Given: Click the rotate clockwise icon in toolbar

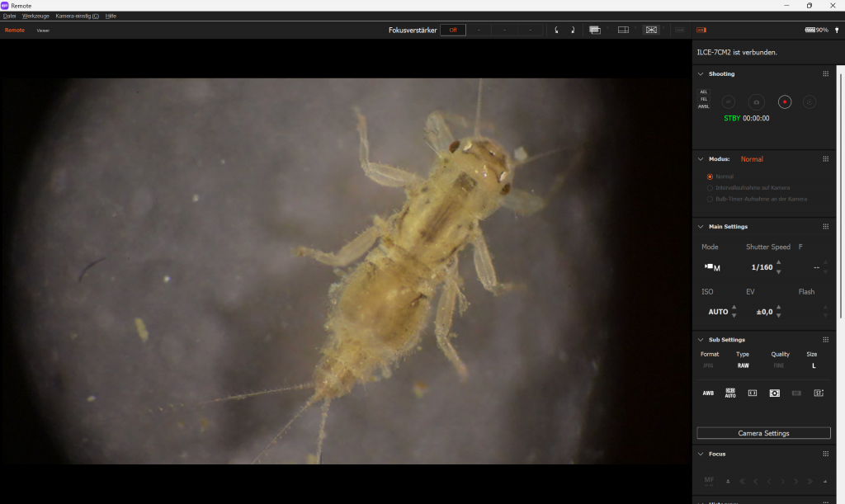Looking at the screenshot, I should [573, 31].
